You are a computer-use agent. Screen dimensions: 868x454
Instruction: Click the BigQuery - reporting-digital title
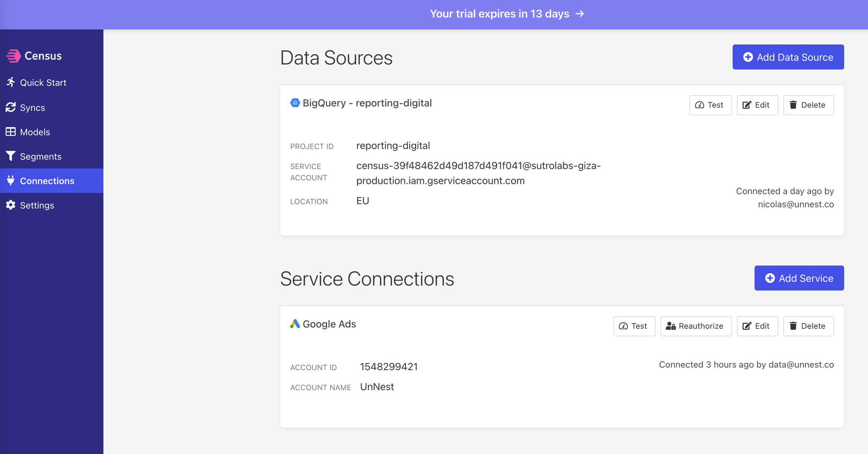click(x=367, y=103)
